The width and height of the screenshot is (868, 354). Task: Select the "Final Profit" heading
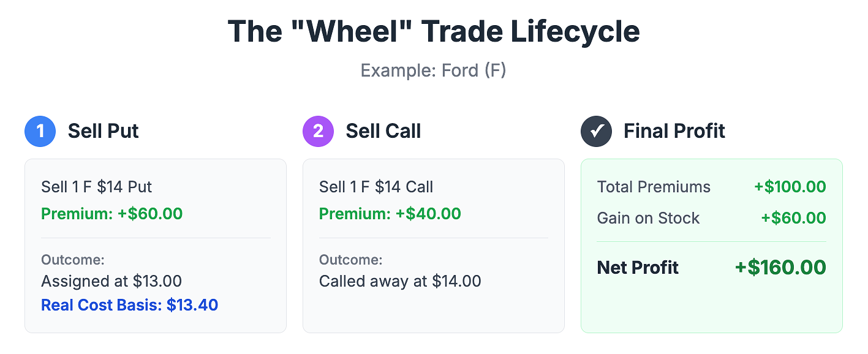click(674, 131)
